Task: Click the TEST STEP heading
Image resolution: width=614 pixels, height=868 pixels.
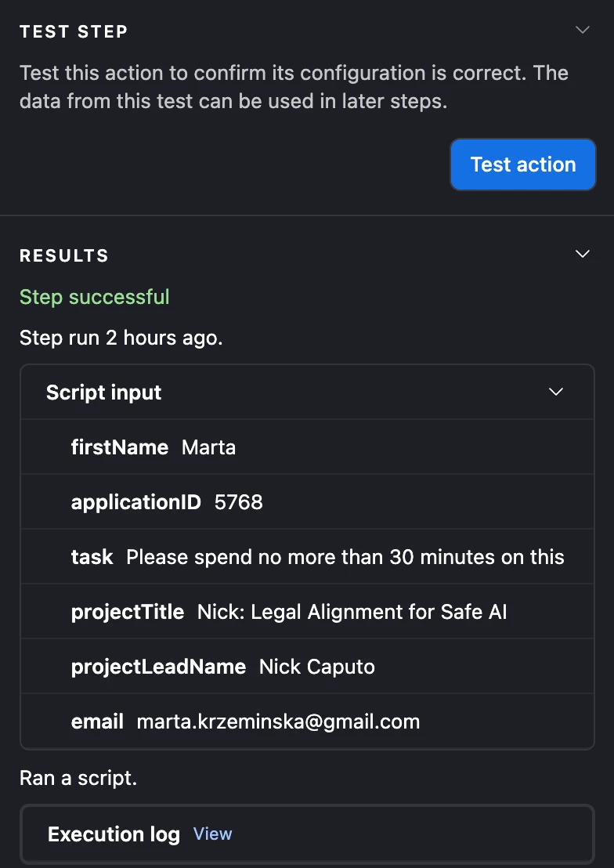Action: click(74, 31)
